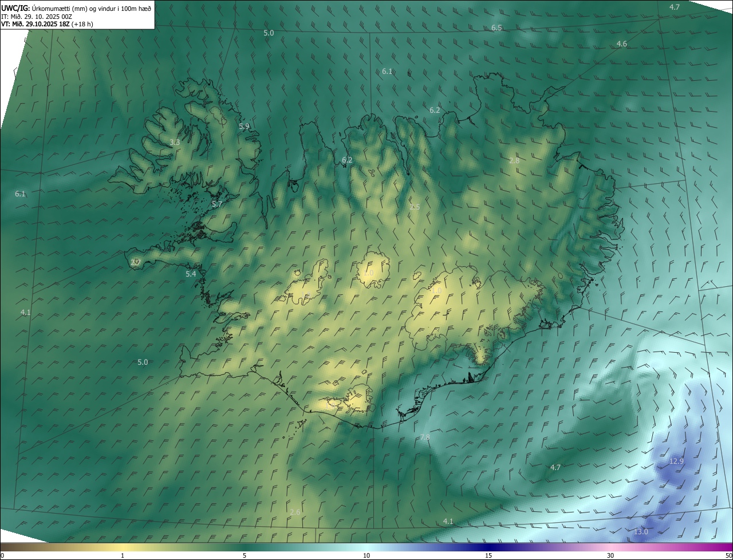733x560 pixels.
Task: Click the 1.0 label on Vatnajökull glacier
Action: pyautogui.click(x=436, y=291)
